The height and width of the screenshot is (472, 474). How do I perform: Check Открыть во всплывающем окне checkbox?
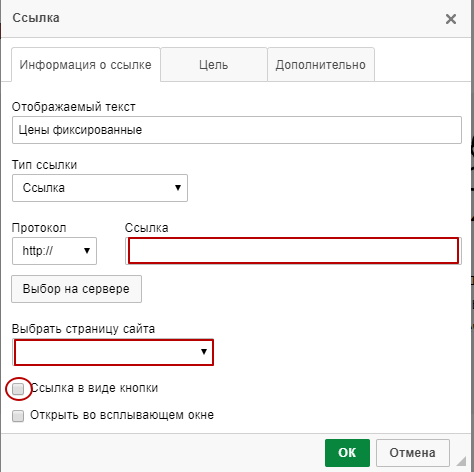(x=18, y=416)
